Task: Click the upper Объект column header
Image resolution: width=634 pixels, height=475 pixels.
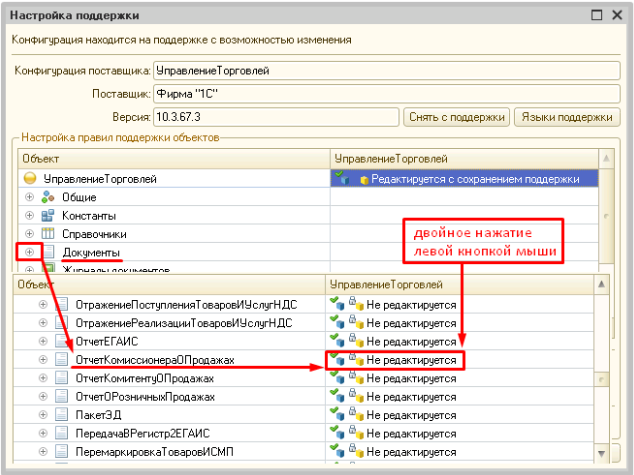Action: click(x=174, y=159)
